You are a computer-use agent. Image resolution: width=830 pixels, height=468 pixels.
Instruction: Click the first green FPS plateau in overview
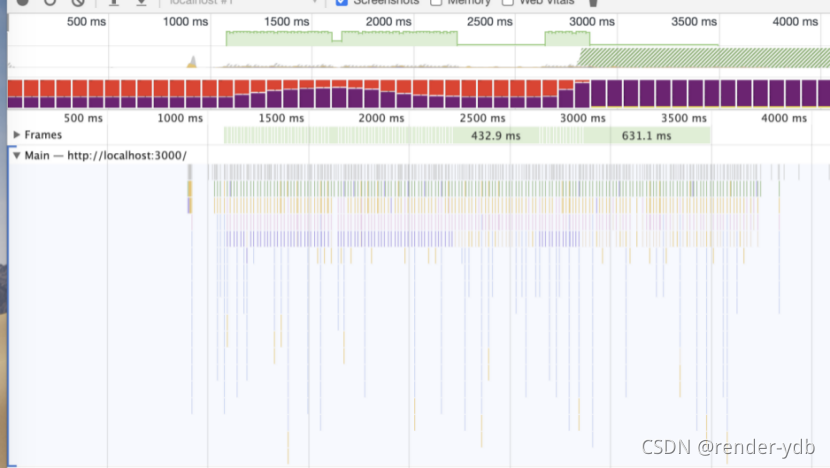click(x=279, y=39)
